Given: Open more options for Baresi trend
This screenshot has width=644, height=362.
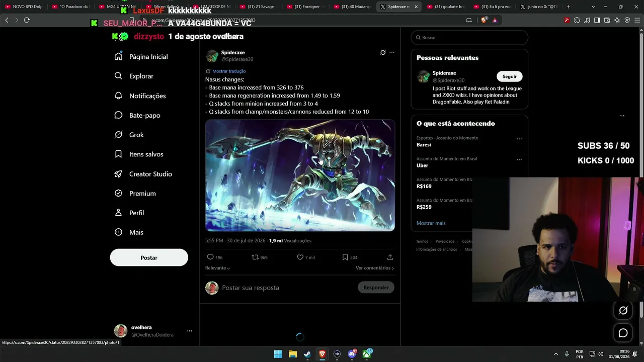Looking at the screenshot, I should point(519,139).
